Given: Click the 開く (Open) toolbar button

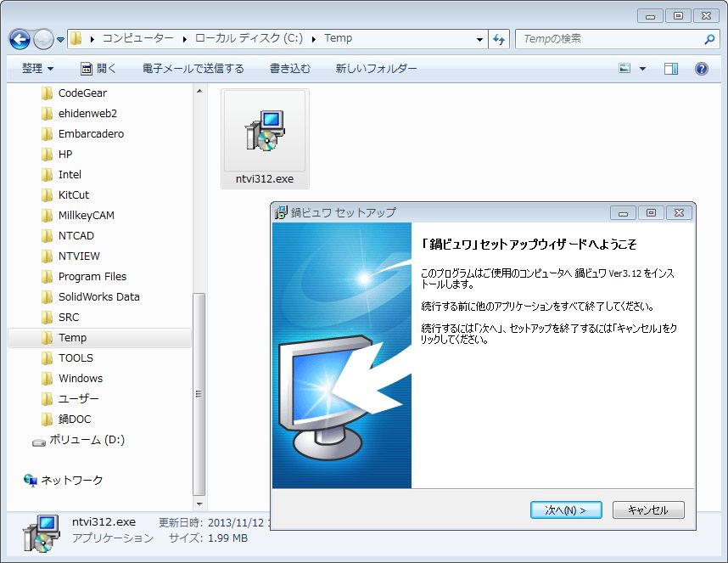Looking at the screenshot, I should click(98, 69).
